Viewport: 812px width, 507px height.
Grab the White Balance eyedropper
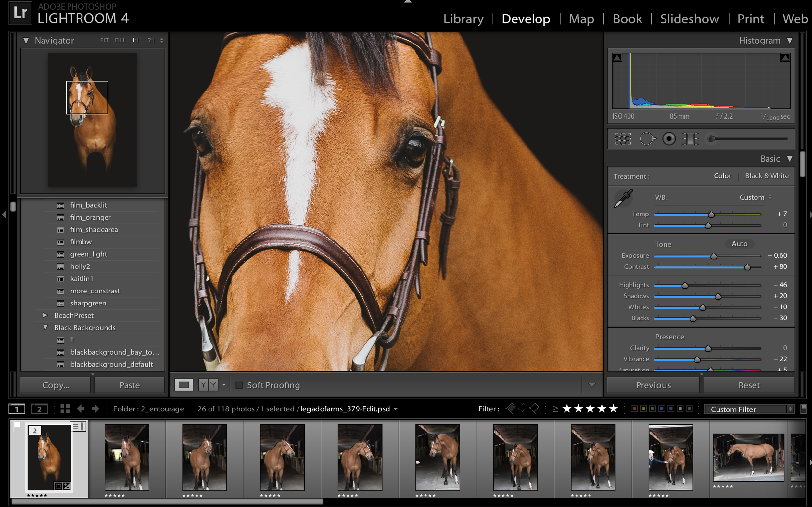[623, 199]
